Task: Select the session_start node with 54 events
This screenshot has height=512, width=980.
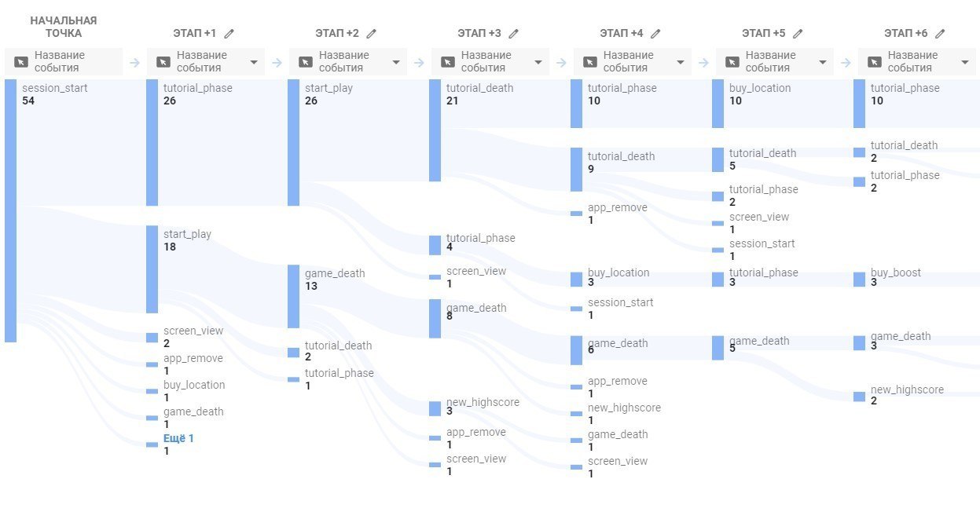Action: (x=11, y=210)
